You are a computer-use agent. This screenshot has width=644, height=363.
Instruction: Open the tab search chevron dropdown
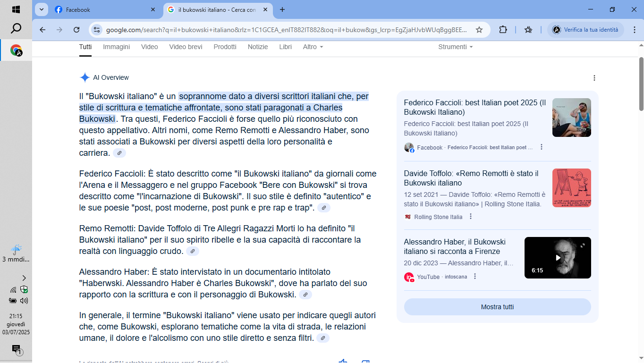tap(42, 9)
